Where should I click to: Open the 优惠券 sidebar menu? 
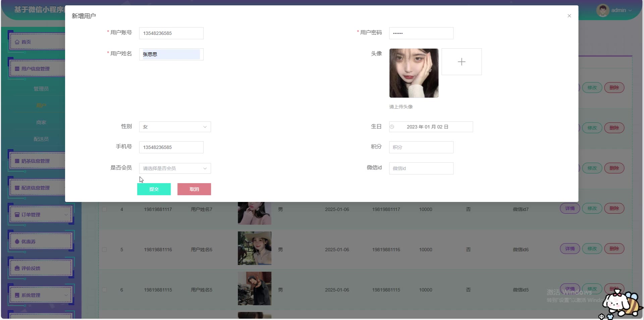(41, 242)
